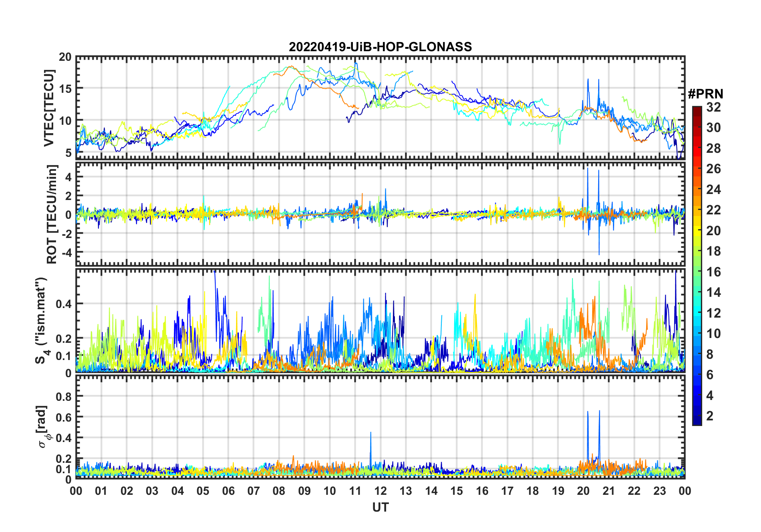
Task: Click the UT x-axis label
Action: (x=380, y=508)
